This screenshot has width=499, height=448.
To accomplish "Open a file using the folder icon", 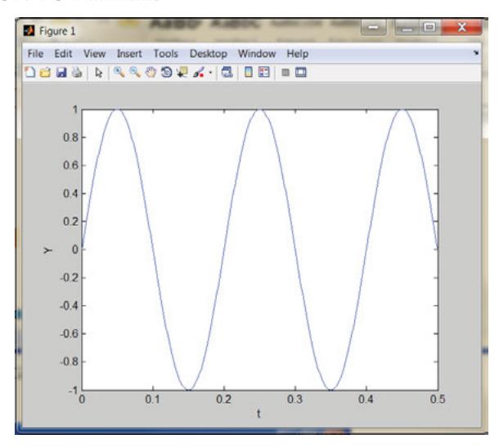I will pyautogui.click(x=46, y=73).
